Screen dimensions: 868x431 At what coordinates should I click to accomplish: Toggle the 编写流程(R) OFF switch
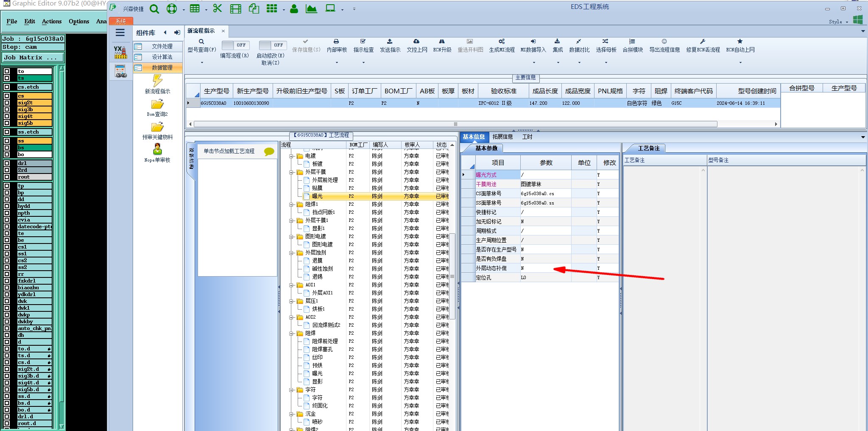click(236, 45)
